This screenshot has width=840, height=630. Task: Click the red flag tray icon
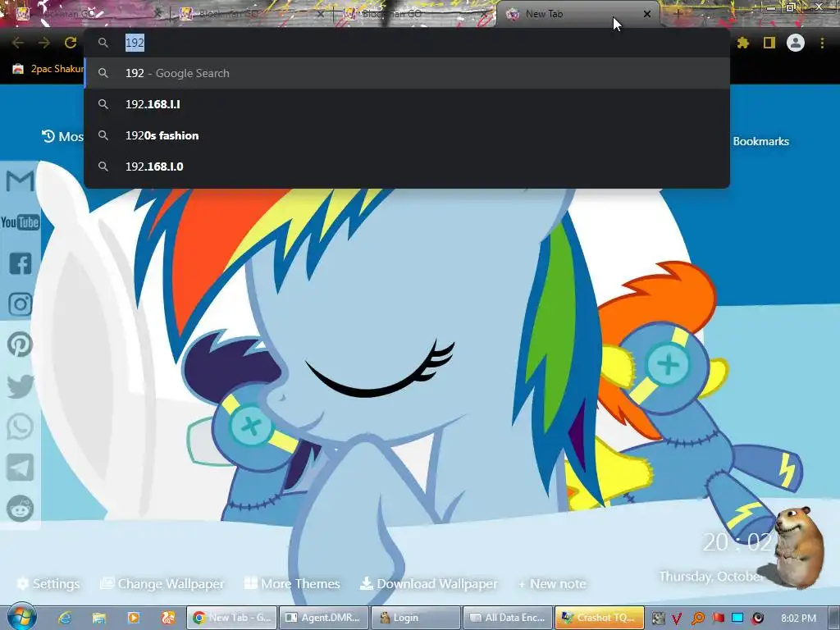click(719, 619)
